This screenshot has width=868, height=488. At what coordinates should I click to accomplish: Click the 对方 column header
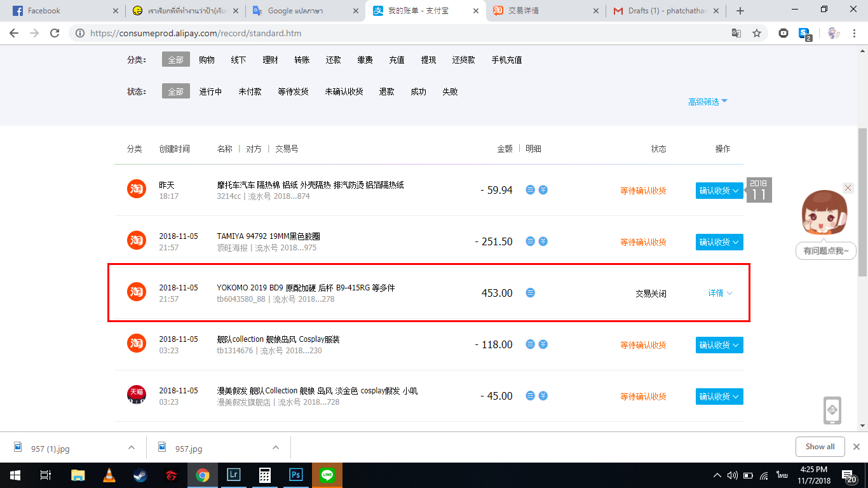(x=254, y=149)
